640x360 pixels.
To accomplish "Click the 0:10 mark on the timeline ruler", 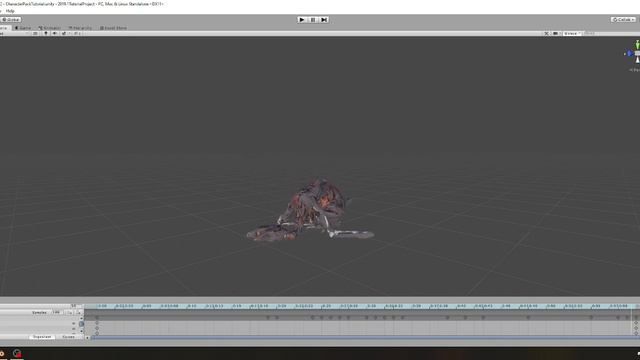I will pyautogui.click(x=191, y=306).
